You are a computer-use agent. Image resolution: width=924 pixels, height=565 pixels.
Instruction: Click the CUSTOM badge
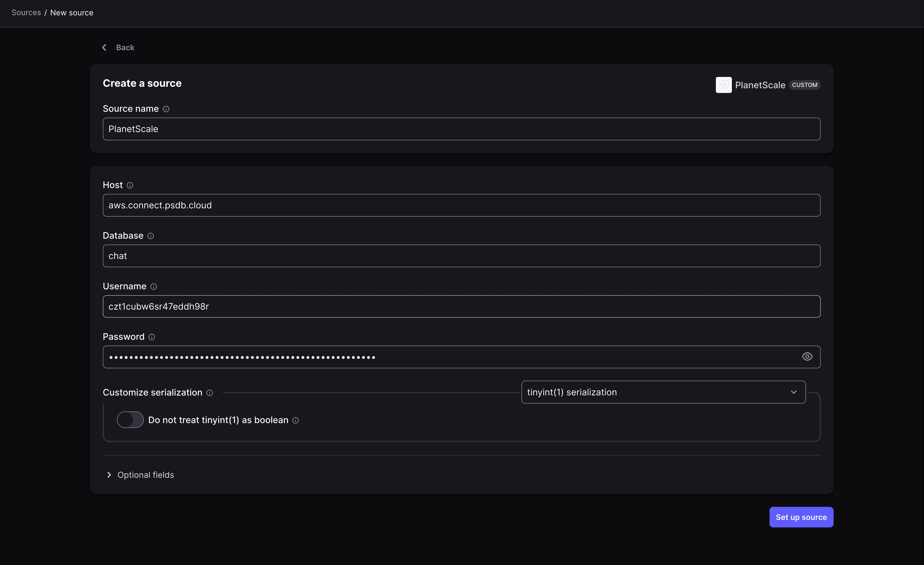click(804, 85)
